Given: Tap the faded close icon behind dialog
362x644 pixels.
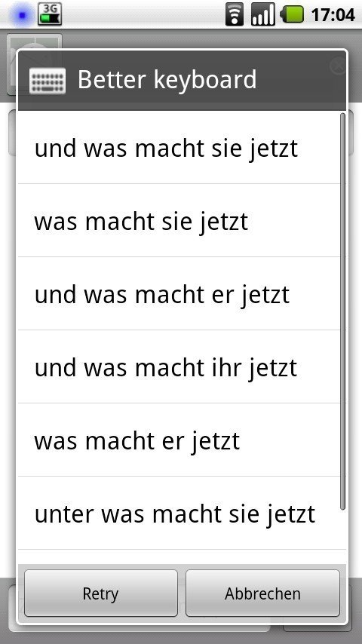Looking at the screenshot, I should click(x=338, y=66).
